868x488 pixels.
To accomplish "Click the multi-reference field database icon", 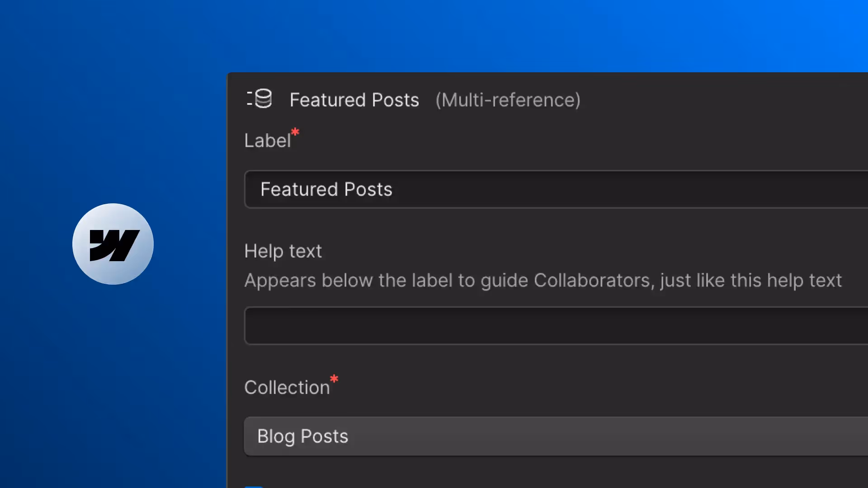I will (259, 99).
